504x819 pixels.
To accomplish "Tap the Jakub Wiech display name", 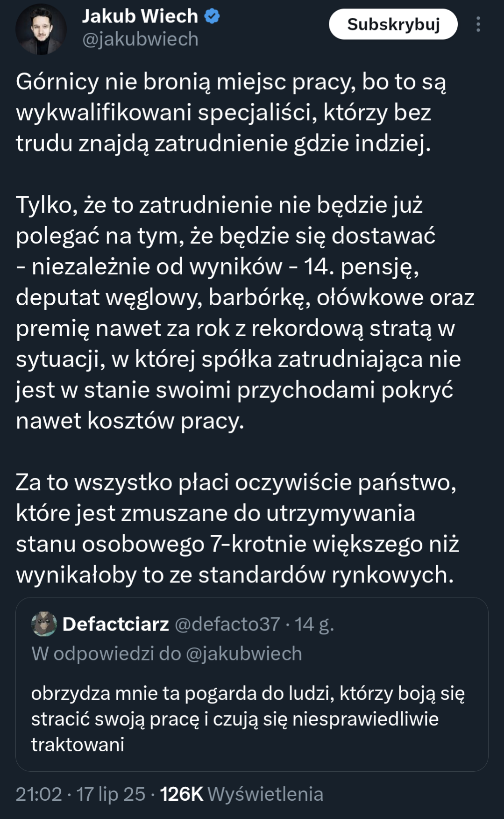I will pos(140,16).
